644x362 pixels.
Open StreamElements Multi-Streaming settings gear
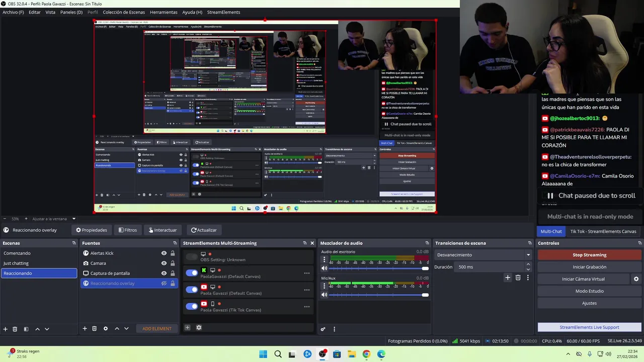(x=199, y=327)
